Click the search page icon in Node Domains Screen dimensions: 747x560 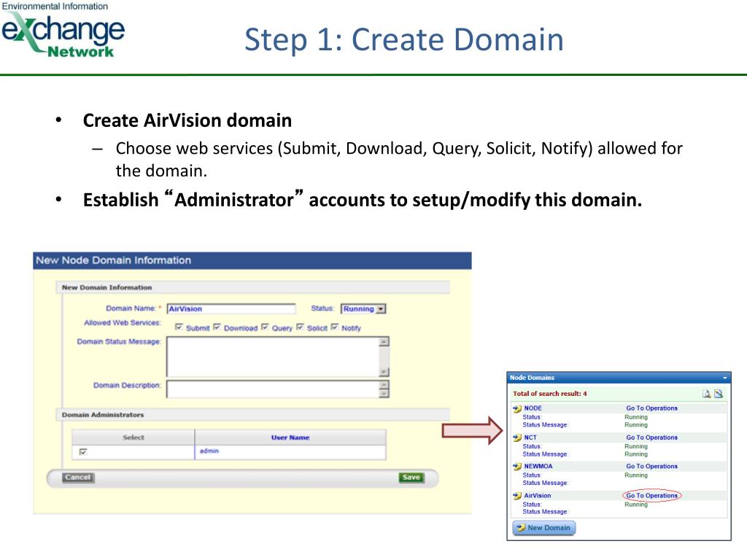coord(706,394)
